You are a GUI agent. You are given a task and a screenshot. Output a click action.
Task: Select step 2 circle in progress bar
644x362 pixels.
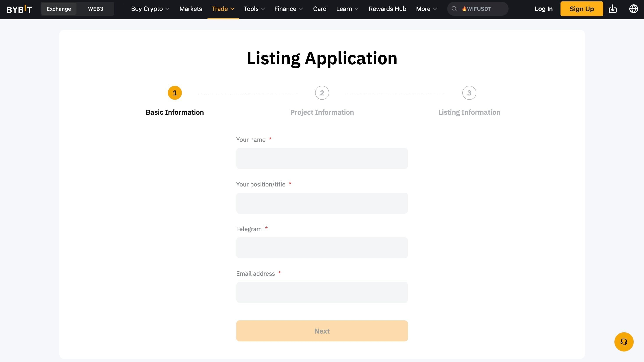[x=322, y=93]
